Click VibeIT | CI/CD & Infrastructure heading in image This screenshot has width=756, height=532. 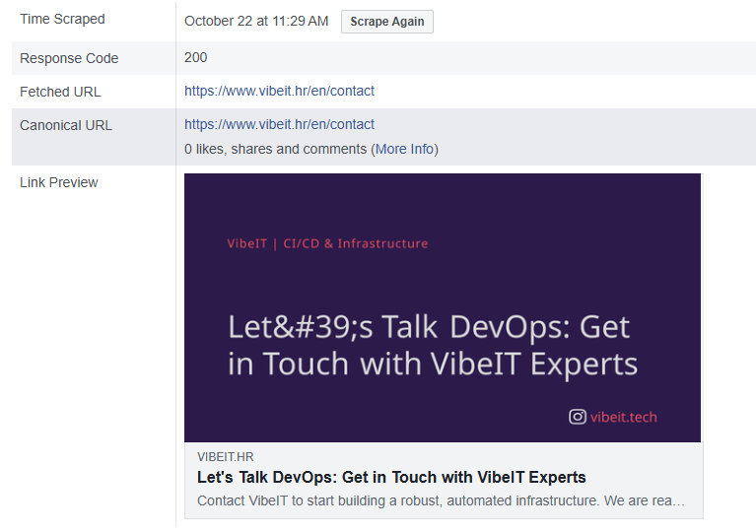coord(327,243)
